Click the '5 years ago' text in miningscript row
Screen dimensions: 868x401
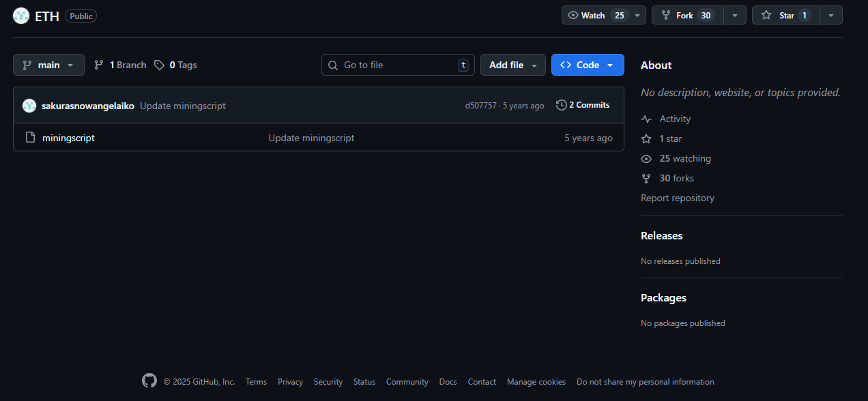[588, 138]
